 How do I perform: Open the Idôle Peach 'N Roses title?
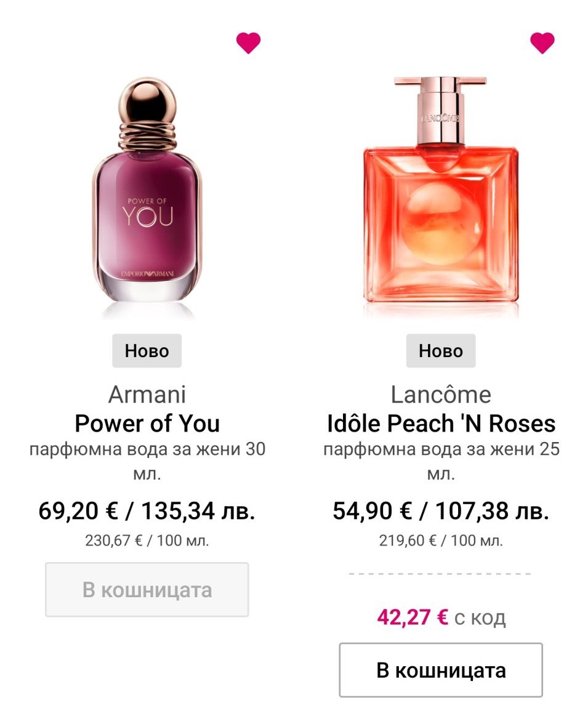[x=441, y=424]
